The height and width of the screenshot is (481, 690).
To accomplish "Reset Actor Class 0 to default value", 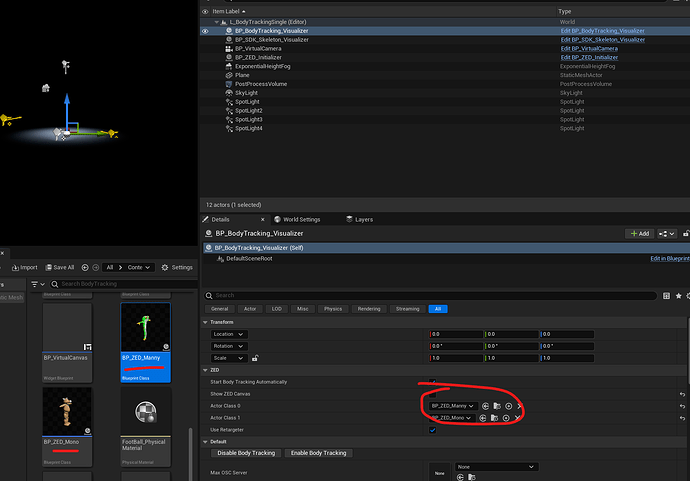I will coord(683,405).
